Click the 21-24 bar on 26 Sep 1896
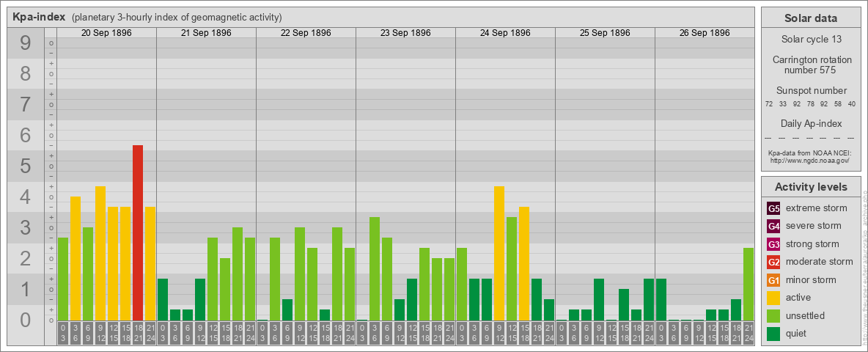The image size is (868, 352). pos(749,285)
